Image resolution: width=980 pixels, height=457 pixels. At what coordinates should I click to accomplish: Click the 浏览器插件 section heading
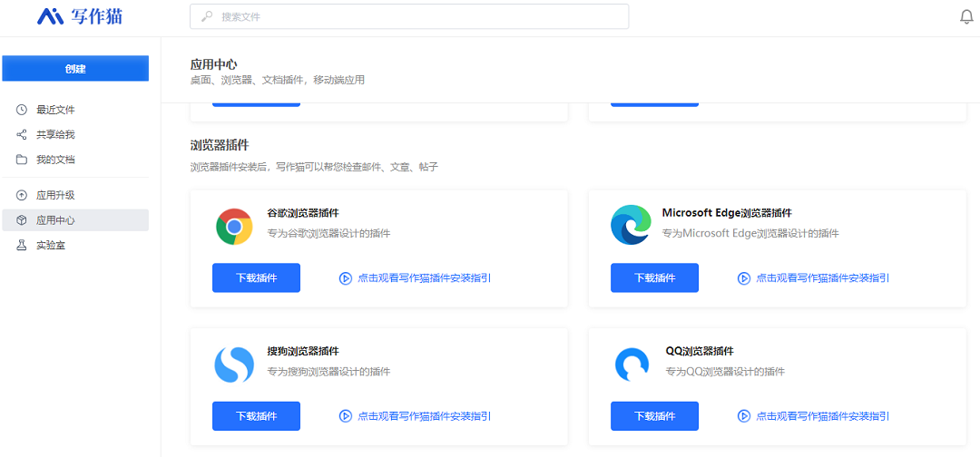tap(220, 145)
